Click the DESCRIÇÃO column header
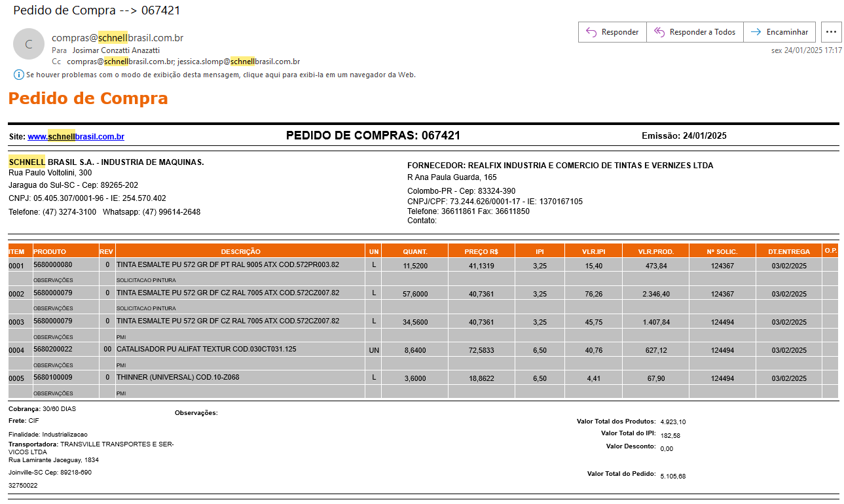Viewport: 844px width, 504px height. click(240, 251)
